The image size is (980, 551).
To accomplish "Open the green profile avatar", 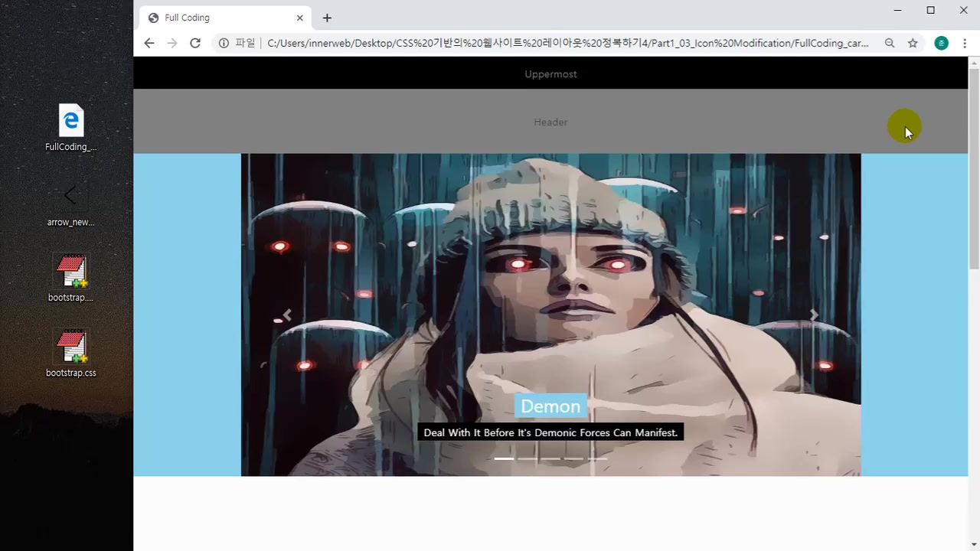I will click(x=941, y=44).
